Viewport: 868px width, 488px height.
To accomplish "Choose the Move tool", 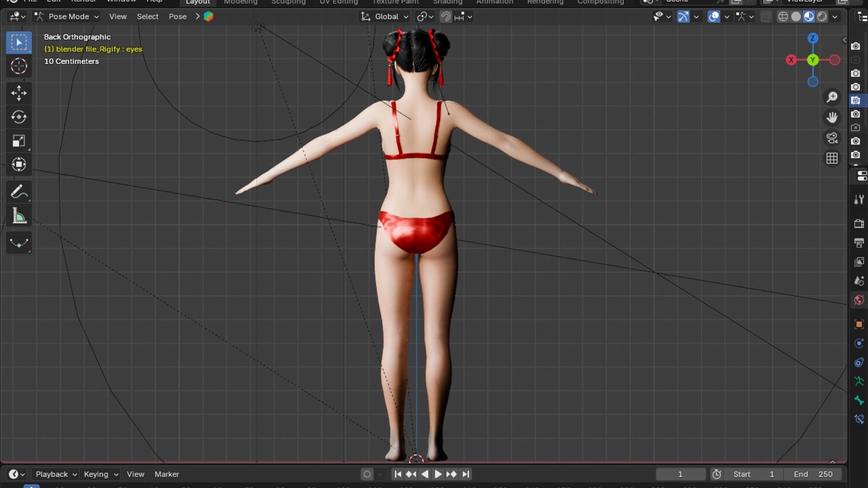I will (x=19, y=93).
